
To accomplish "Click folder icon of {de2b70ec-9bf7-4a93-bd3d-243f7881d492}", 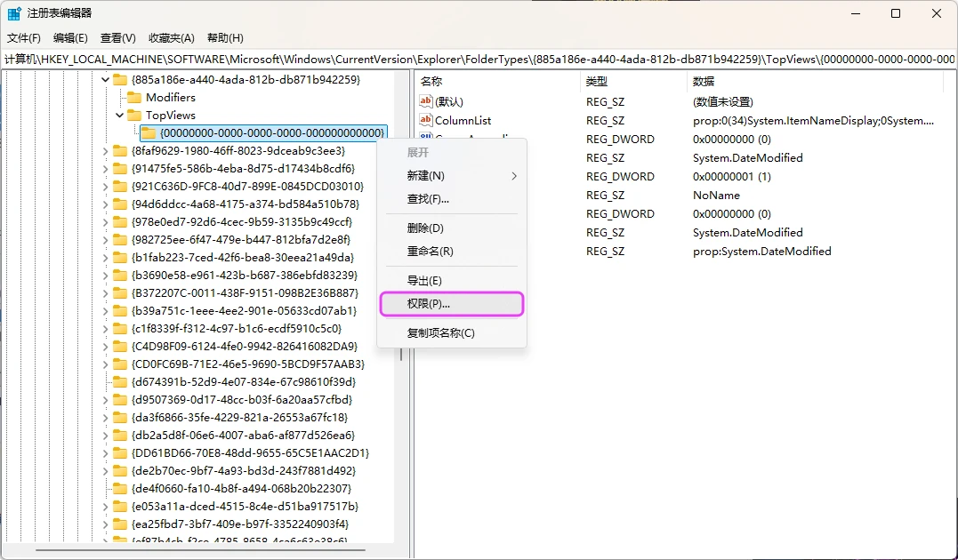I will [120, 471].
